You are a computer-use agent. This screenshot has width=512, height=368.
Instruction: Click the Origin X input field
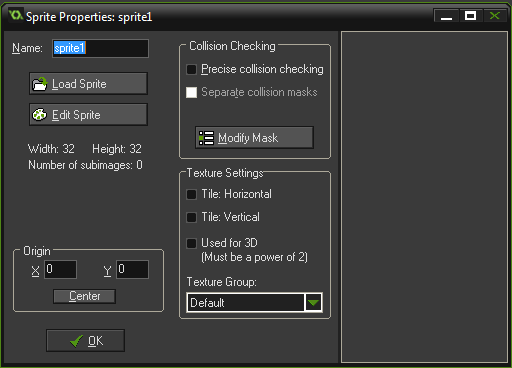[60, 269]
